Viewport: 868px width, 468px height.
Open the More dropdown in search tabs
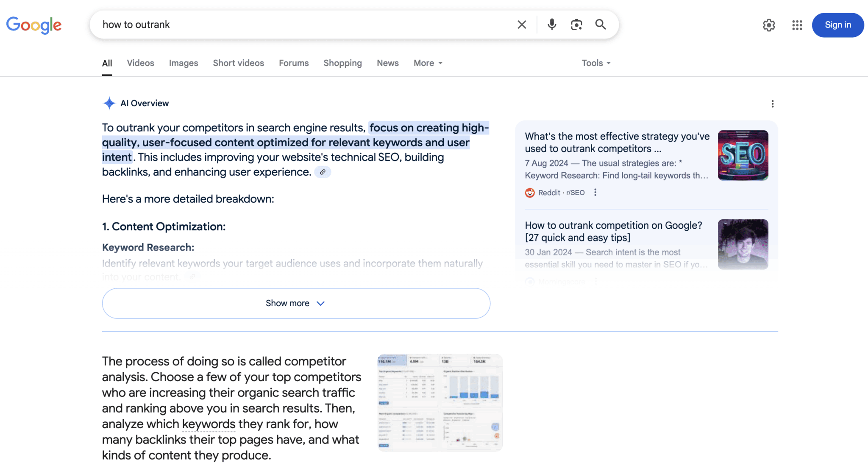click(428, 63)
